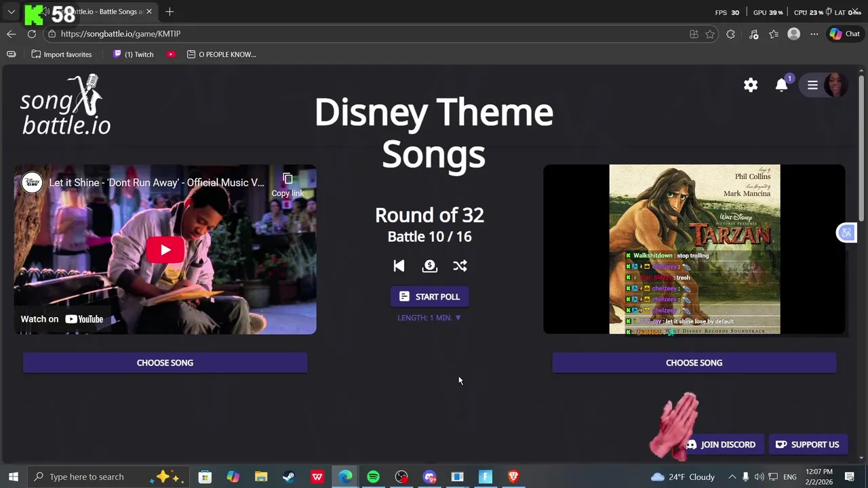Open the songbattle.io settings gear

pos(751,85)
